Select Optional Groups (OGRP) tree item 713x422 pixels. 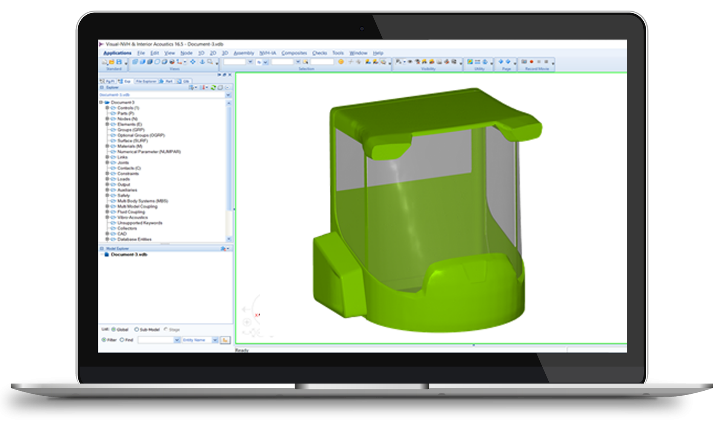click(141, 135)
